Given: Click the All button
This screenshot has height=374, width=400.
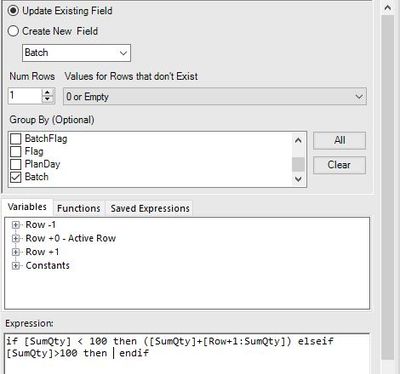Looking at the screenshot, I should (339, 140).
